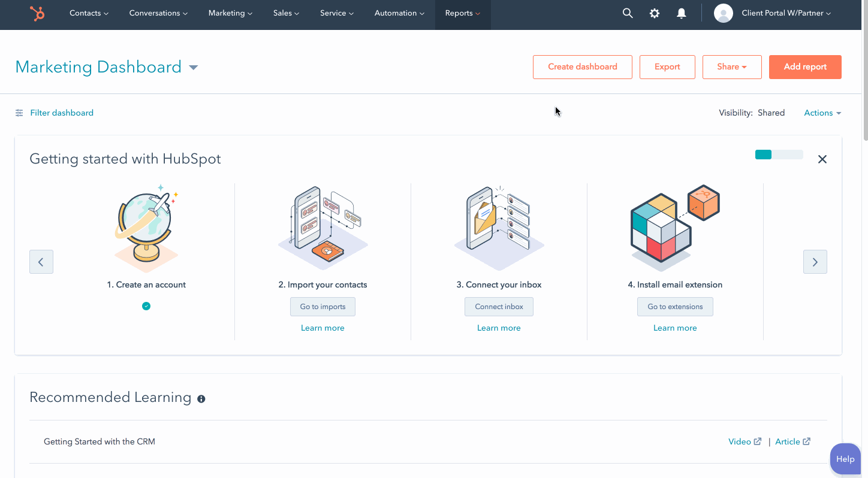
Task: Open the Share dropdown button
Action: point(731,67)
